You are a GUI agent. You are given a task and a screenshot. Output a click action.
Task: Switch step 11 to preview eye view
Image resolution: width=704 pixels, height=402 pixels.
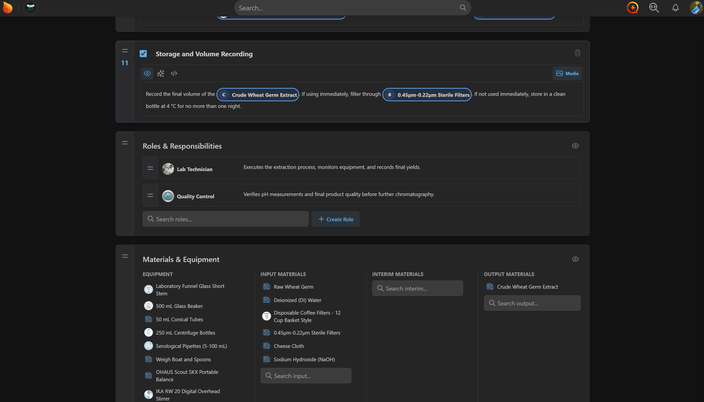tap(147, 73)
